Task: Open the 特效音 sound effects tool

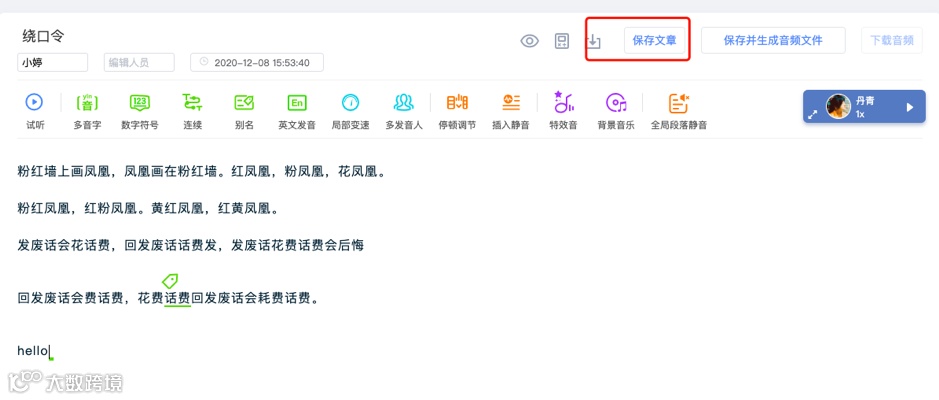Action: [564, 102]
